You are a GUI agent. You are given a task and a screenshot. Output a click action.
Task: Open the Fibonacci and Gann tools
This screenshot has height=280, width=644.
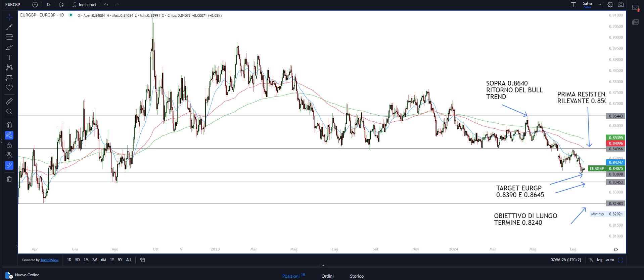pyautogui.click(x=9, y=37)
